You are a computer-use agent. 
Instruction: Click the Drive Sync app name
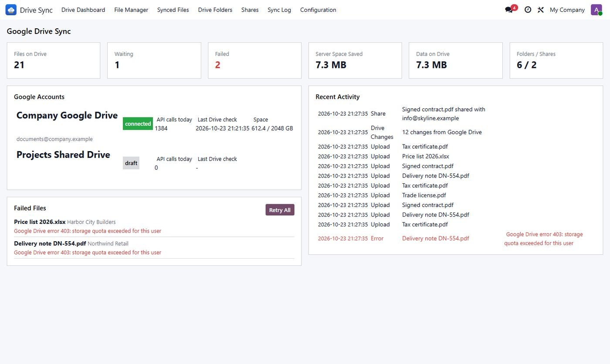pyautogui.click(x=36, y=10)
